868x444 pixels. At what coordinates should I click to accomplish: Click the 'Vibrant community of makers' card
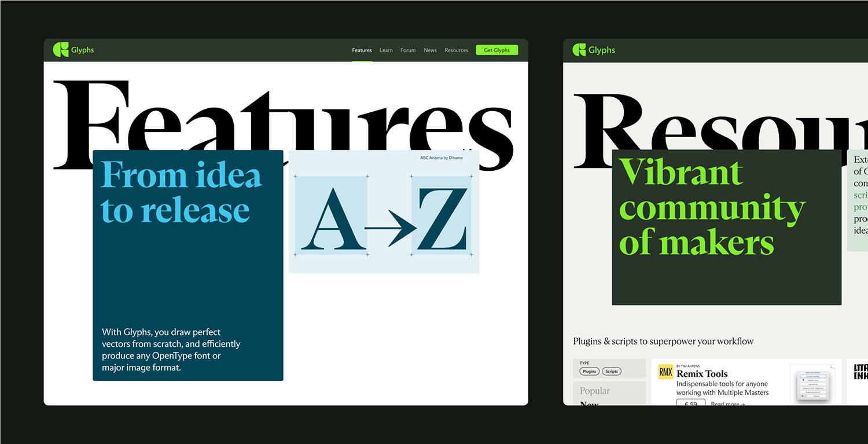point(726,227)
